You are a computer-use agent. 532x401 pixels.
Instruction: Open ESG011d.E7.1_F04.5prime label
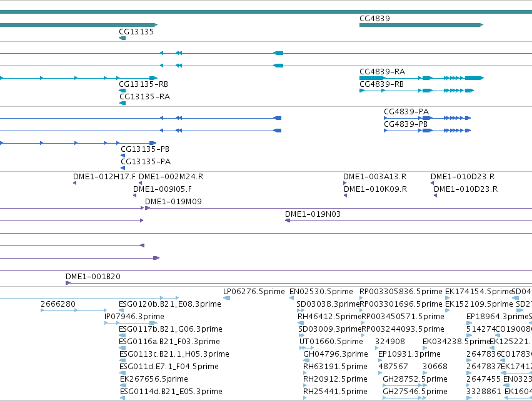(x=169, y=367)
